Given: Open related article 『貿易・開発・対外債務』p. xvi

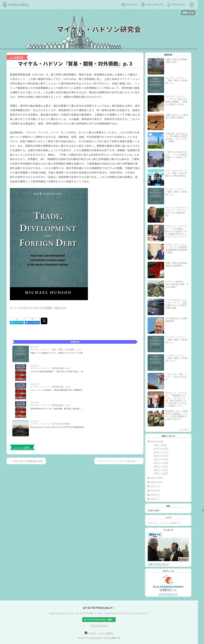Looking at the screenshot, I should pos(56,350).
